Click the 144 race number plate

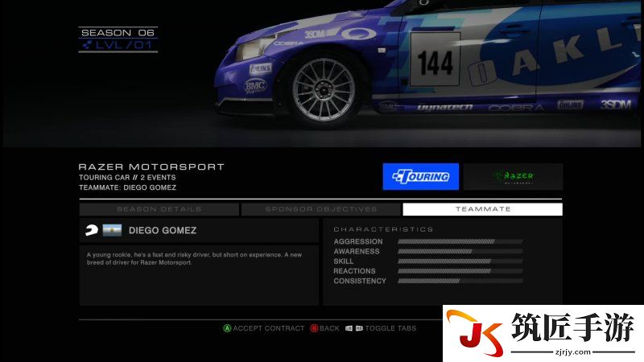point(436,60)
